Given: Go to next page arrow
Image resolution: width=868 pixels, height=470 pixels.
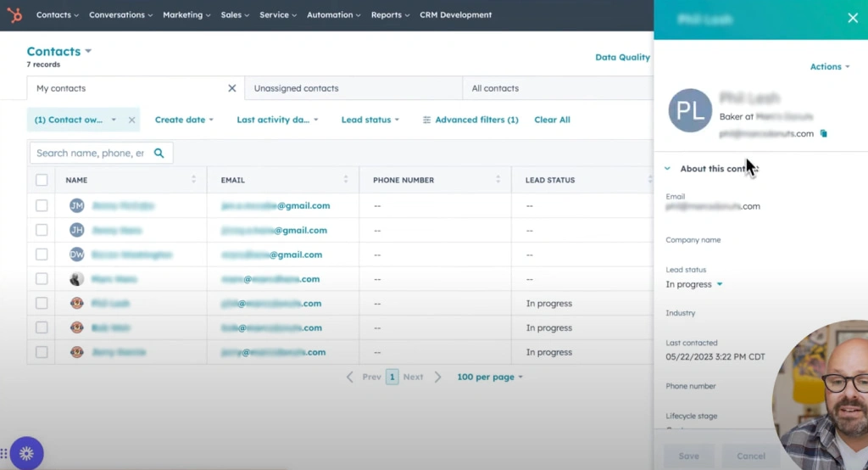Looking at the screenshot, I should click(438, 377).
